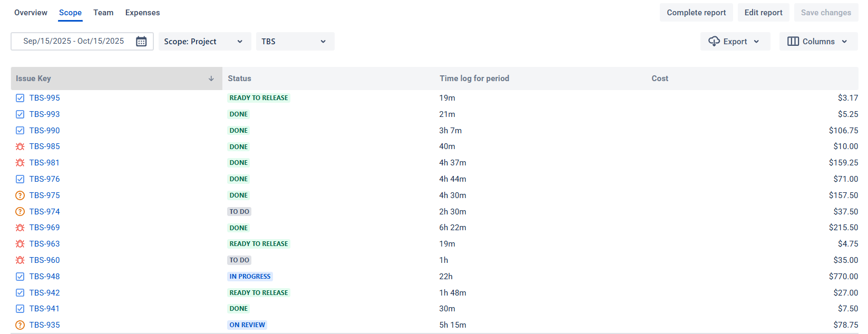
Task: Click the cloud Export icon
Action: [714, 41]
